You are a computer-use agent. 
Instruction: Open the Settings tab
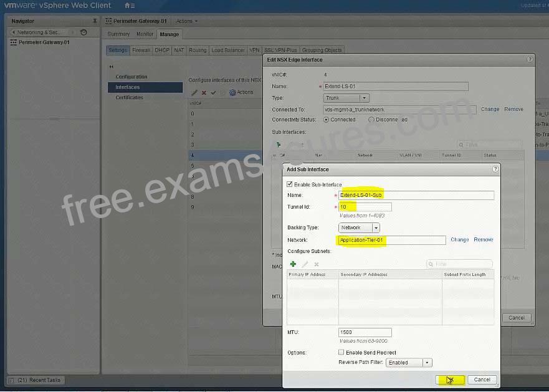pos(118,50)
